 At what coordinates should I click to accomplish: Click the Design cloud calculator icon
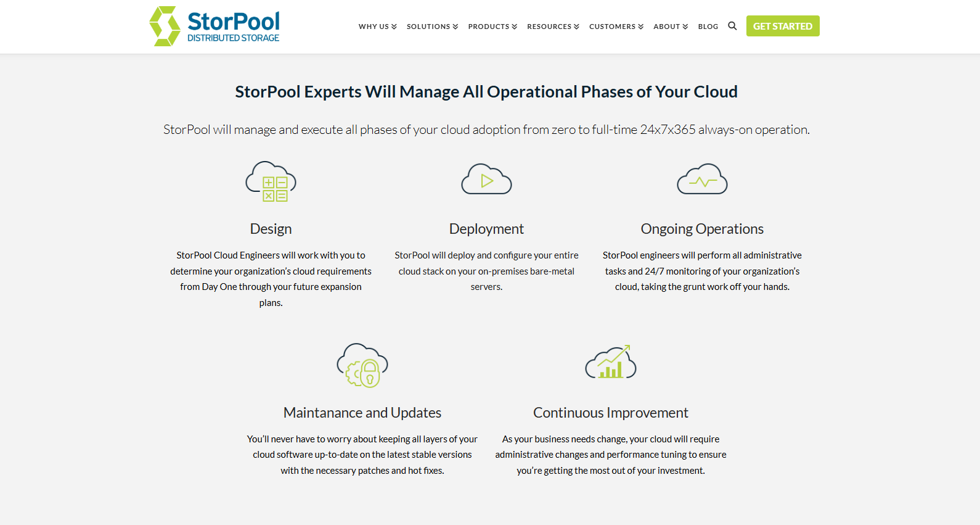271,181
